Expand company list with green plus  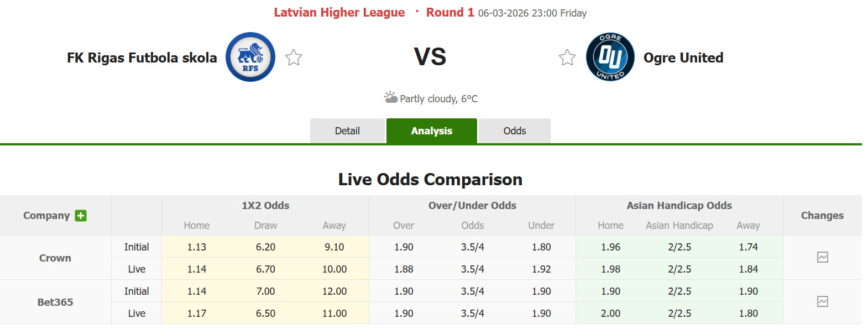coord(81,216)
